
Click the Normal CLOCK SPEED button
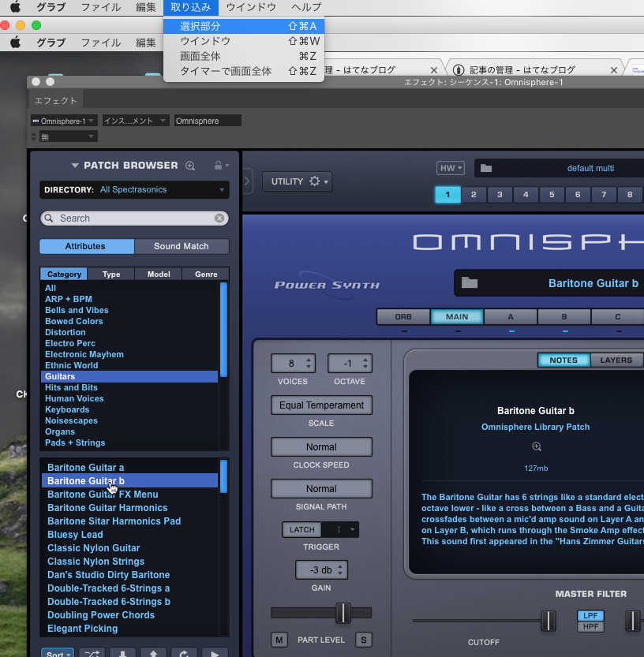(321, 446)
